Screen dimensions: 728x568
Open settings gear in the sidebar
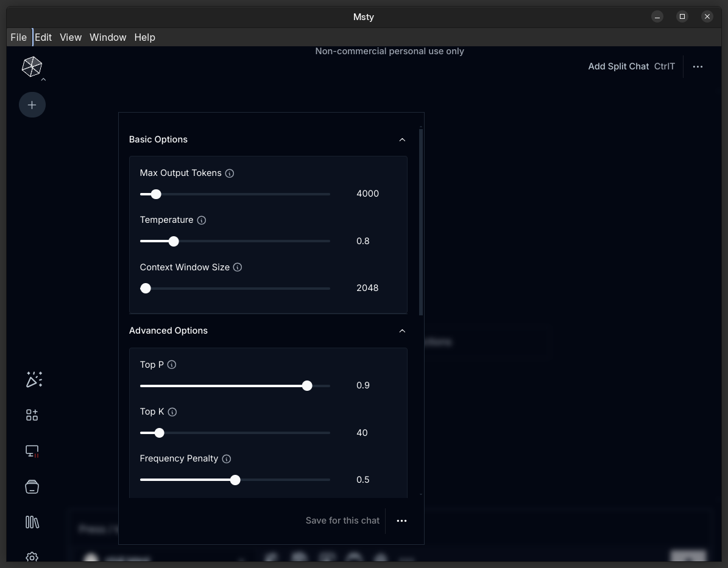coord(32,557)
